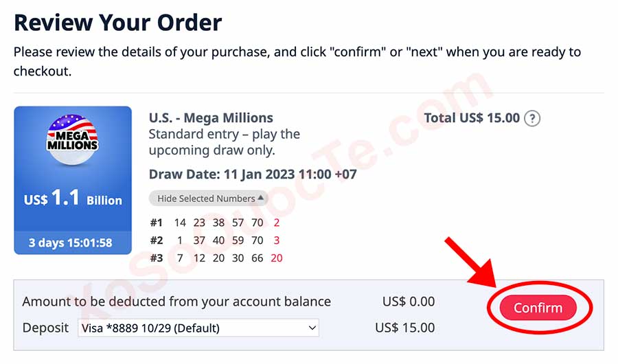Screen dimensions: 618x364
Task: Select the #1 line label
Action: point(157,223)
